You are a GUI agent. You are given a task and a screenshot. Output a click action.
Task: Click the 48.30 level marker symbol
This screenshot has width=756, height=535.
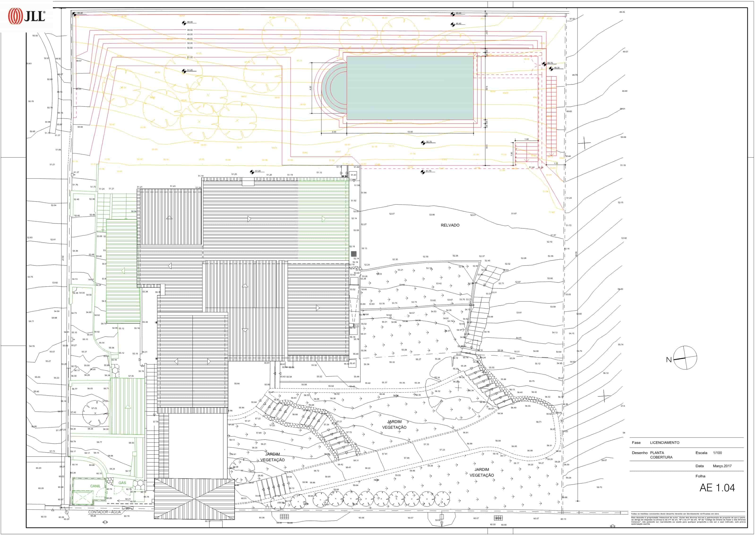[551, 69]
